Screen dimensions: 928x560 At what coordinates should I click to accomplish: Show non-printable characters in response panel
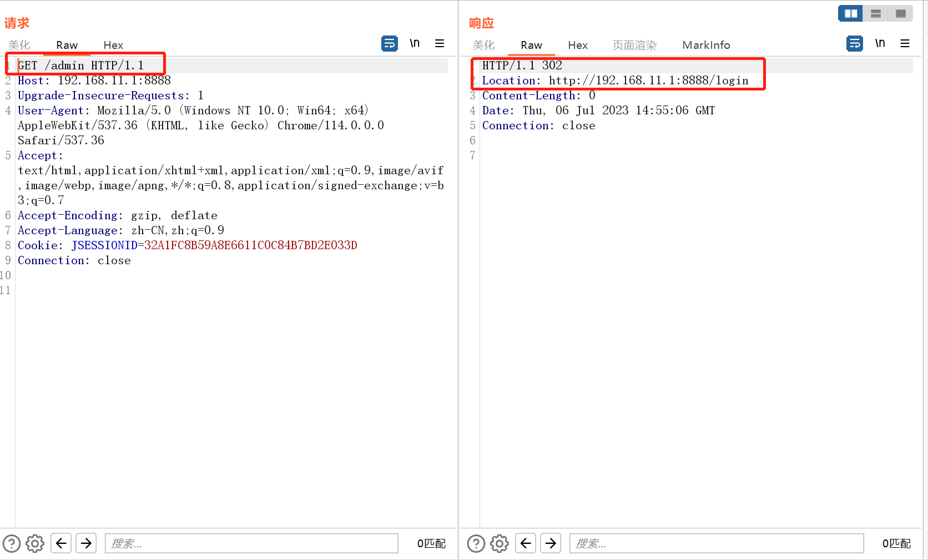[880, 43]
